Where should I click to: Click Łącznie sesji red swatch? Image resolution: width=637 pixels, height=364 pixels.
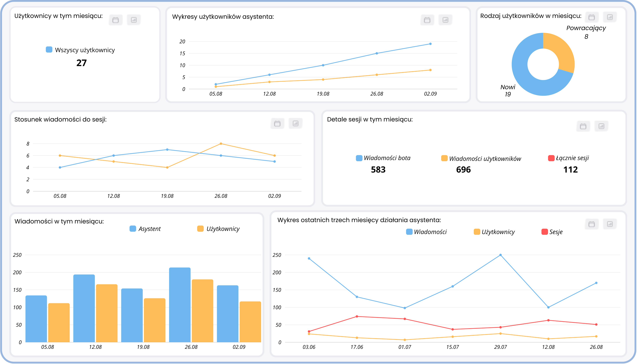coord(551,158)
